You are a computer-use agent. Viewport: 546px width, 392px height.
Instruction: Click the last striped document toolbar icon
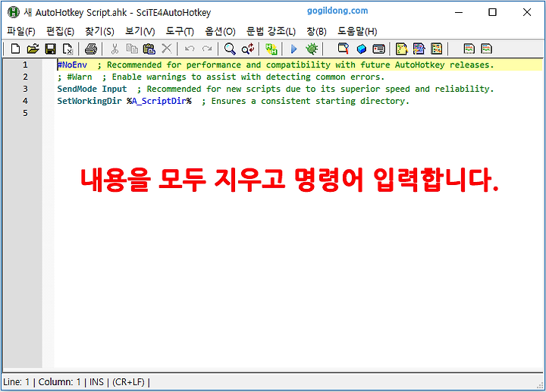(x=486, y=49)
